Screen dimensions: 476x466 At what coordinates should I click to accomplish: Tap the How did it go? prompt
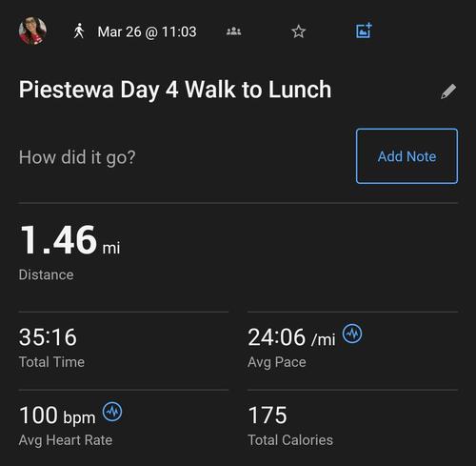(77, 157)
